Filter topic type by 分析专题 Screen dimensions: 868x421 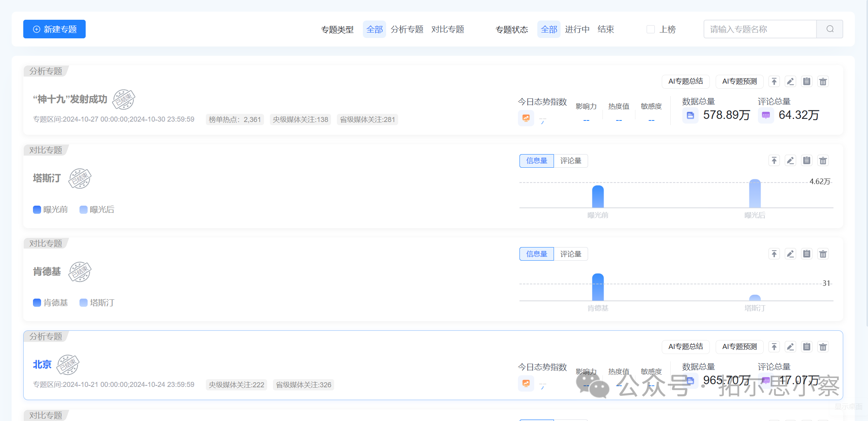pyautogui.click(x=407, y=29)
